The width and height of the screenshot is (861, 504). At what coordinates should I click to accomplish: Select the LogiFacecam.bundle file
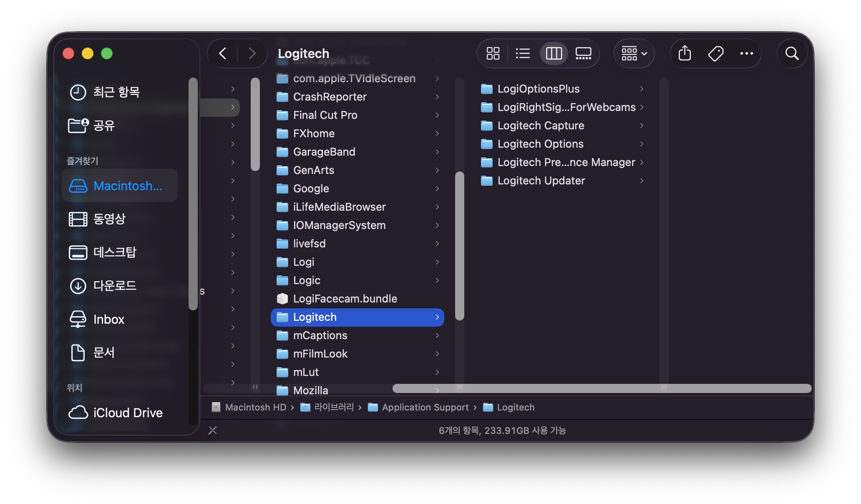(345, 299)
